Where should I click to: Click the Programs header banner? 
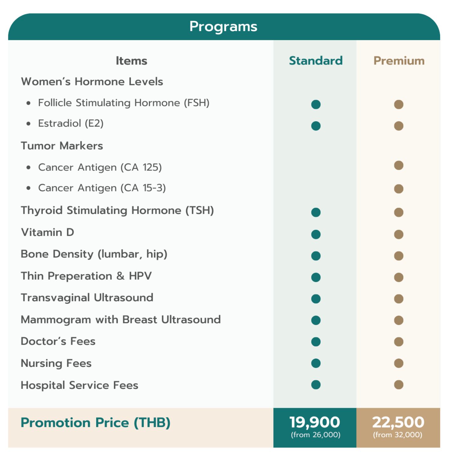(x=224, y=27)
